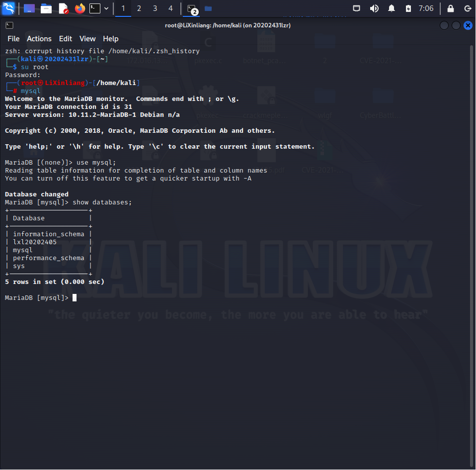Launch Firefox from the panel

pos(80,8)
